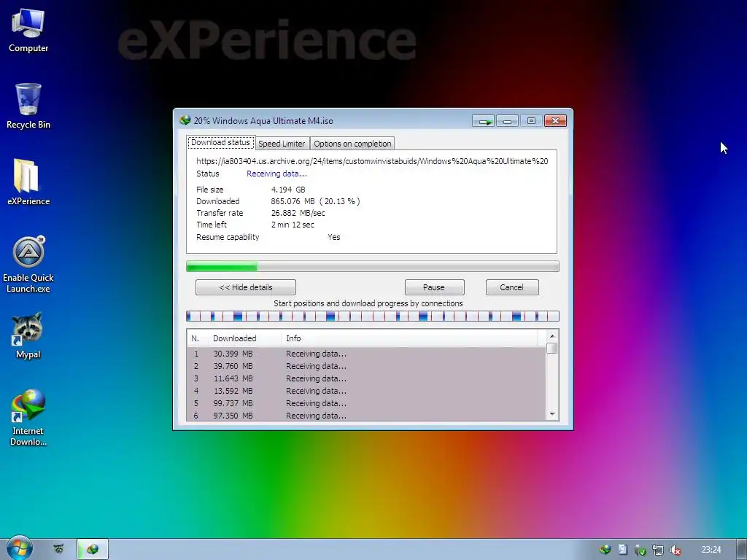The height and width of the screenshot is (560, 747).
Task: Click the muted volume tray icon
Action: [x=675, y=550]
